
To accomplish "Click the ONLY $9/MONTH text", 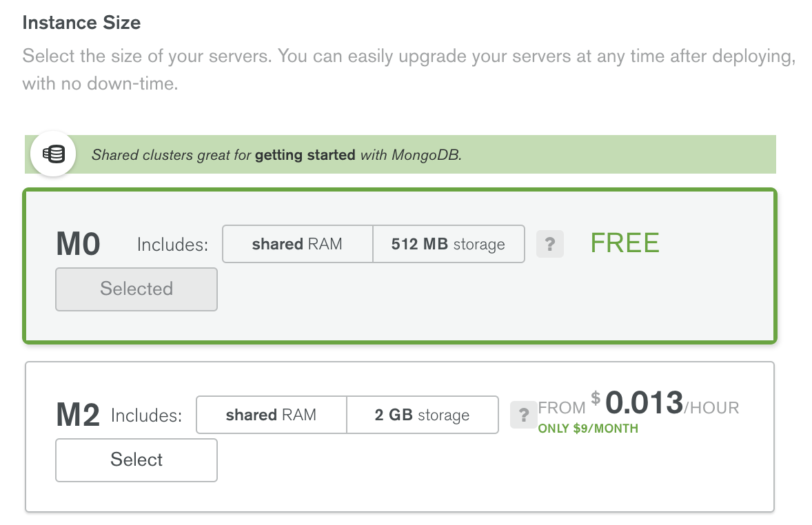I will coord(588,429).
